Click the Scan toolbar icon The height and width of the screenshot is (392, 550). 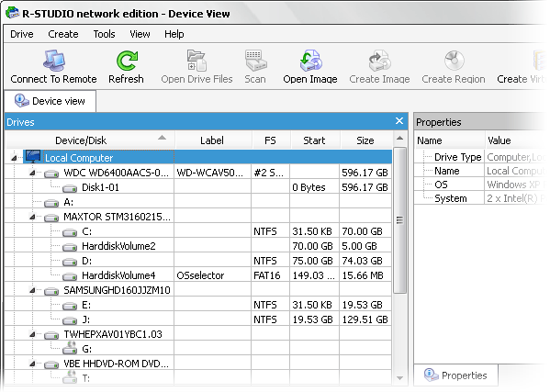(255, 61)
